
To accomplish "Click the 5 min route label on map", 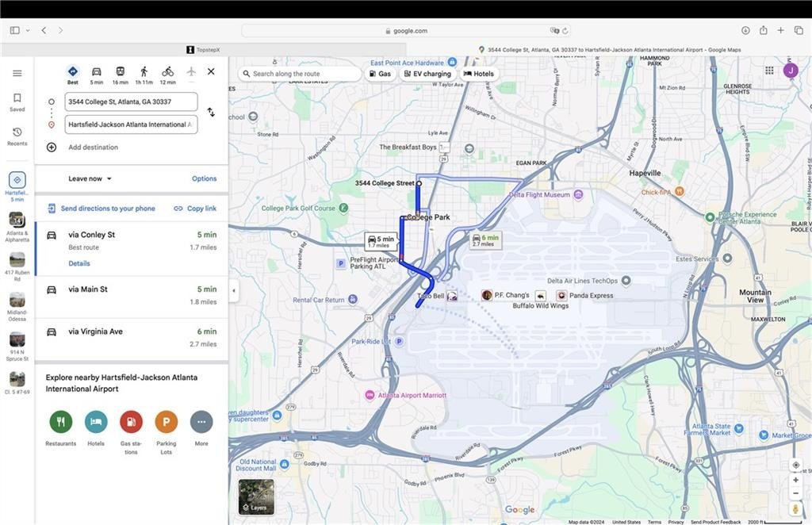I will point(380,241).
